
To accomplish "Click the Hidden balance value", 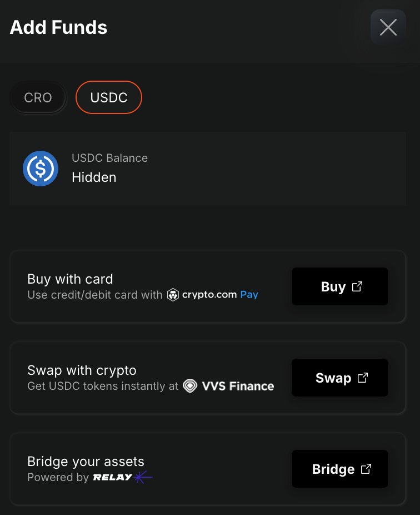I will pyautogui.click(x=94, y=177).
